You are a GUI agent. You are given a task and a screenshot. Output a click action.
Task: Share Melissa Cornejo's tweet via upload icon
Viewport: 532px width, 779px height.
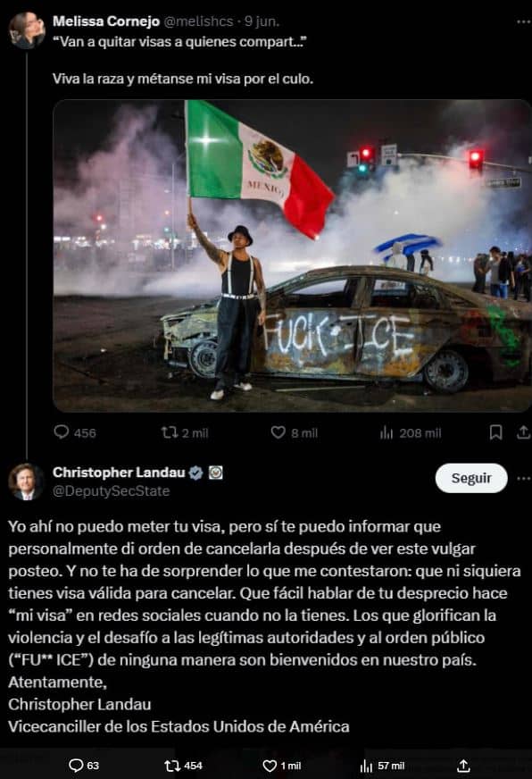tap(523, 432)
